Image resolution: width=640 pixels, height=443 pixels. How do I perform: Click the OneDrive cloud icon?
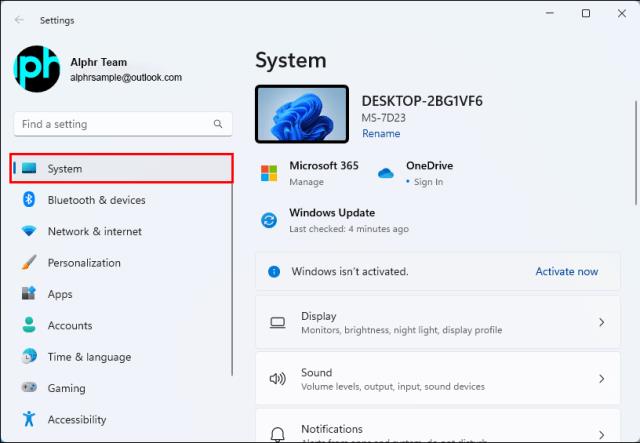click(386, 173)
